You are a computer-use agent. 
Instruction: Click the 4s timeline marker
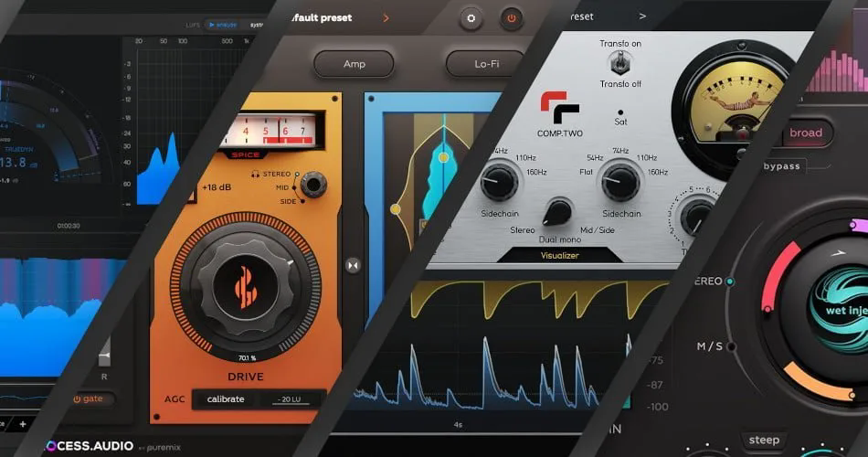coord(458,425)
